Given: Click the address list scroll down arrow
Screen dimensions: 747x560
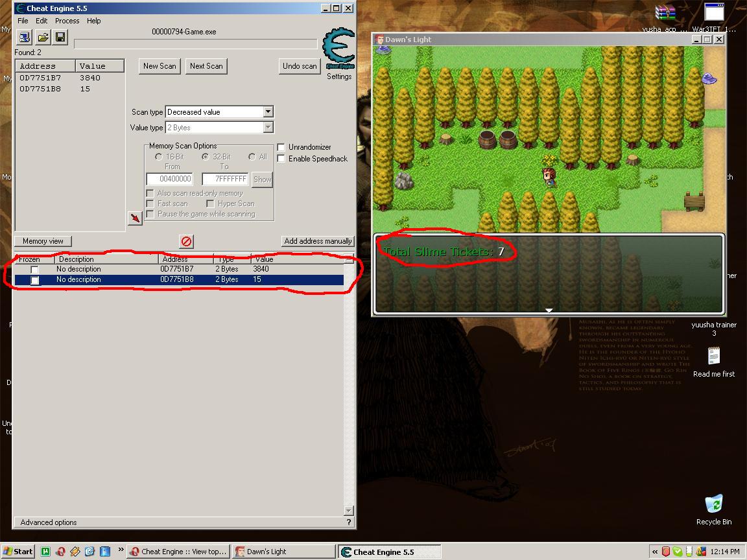Looking at the screenshot, I should (349, 511).
